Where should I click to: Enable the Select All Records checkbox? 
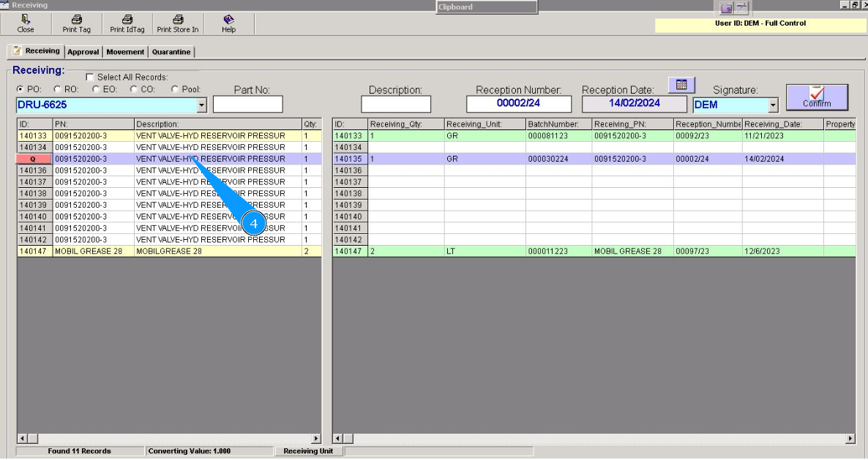pyautogui.click(x=90, y=77)
